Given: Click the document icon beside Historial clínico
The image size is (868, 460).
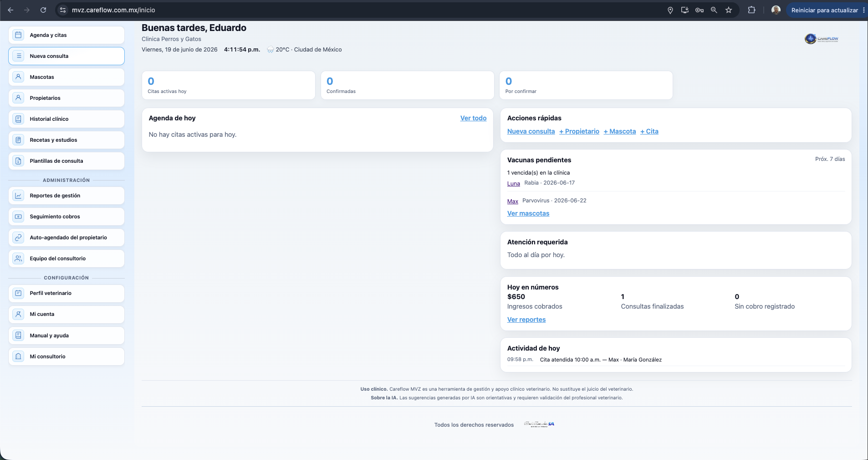Looking at the screenshot, I should (x=18, y=119).
